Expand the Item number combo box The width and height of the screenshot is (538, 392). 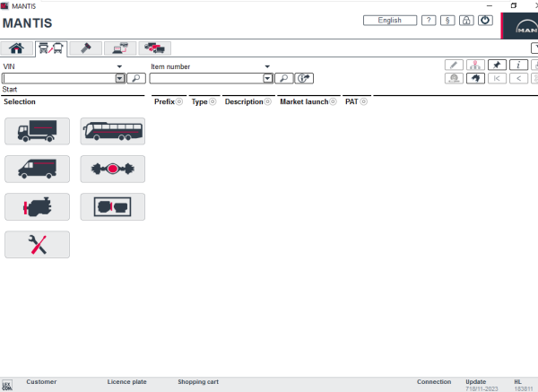267,78
